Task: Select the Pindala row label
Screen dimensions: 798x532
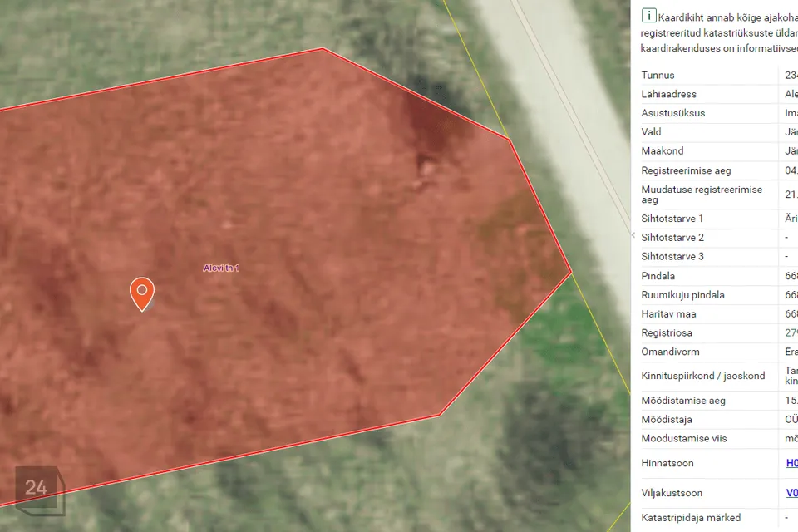Action: click(x=658, y=276)
